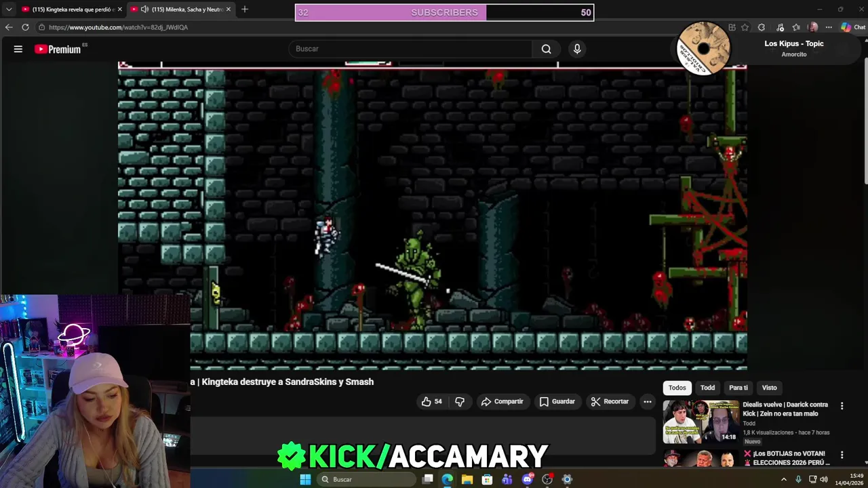Open browser apps split icon in address bar
This screenshot has width=868, height=488.
732,27
